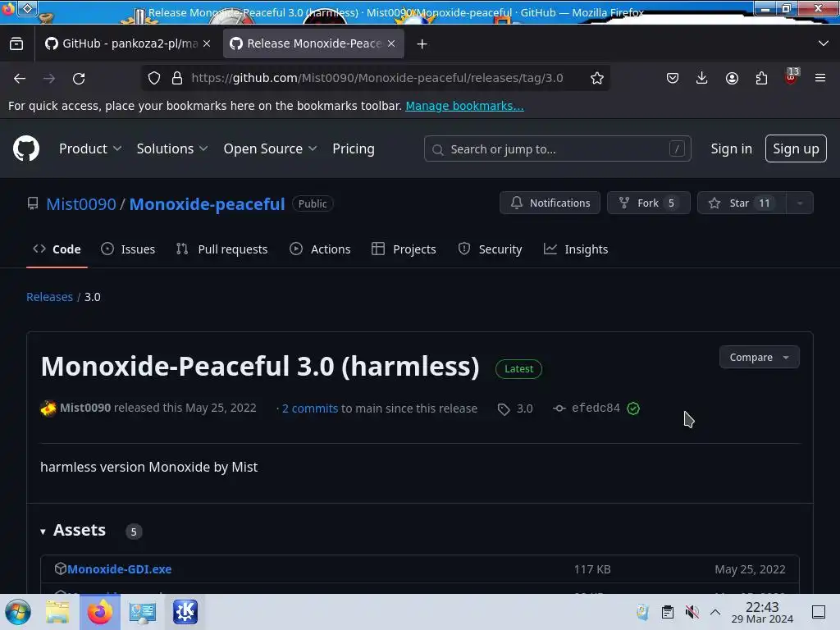
Task: Star the repository
Action: click(742, 203)
